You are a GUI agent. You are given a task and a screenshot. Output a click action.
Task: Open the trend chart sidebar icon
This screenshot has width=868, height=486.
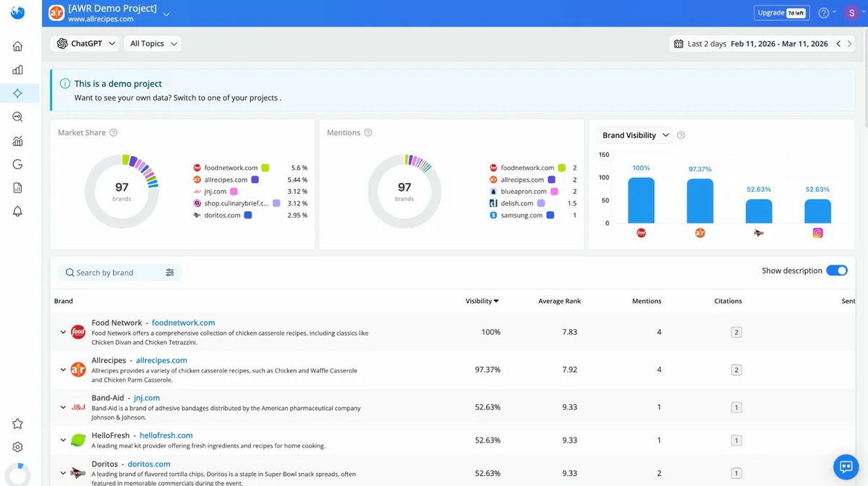pyautogui.click(x=17, y=141)
